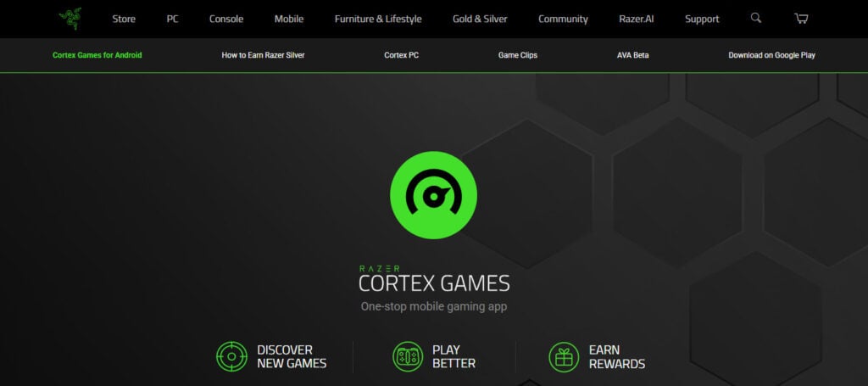
Task: Open Furniture & Lifestyle menu
Action: pyautogui.click(x=378, y=19)
